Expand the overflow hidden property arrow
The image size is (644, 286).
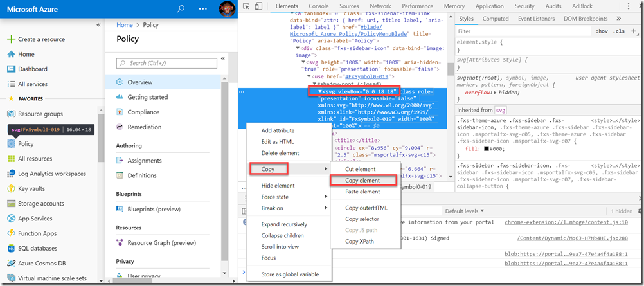[x=495, y=93]
